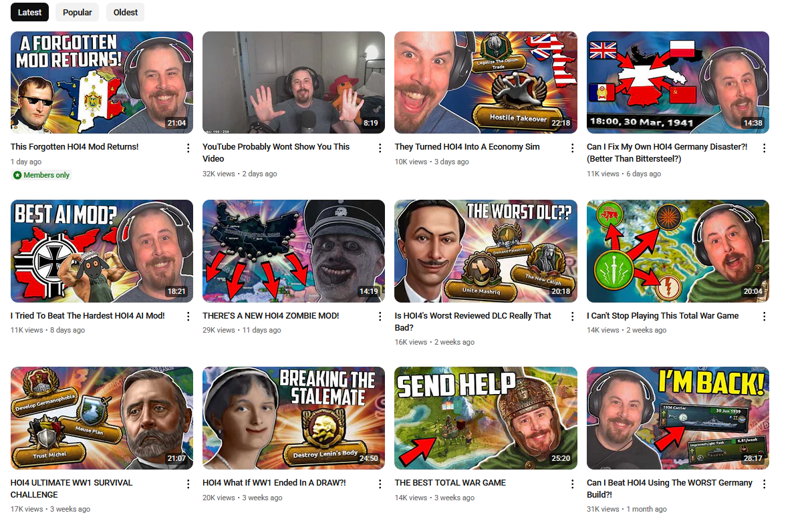Open more actions for "Can I Beat HOI4 Using The WORST Germany Build"
Image resolution: width=812 pixels, height=527 pixels.
[x=764, y=484]
